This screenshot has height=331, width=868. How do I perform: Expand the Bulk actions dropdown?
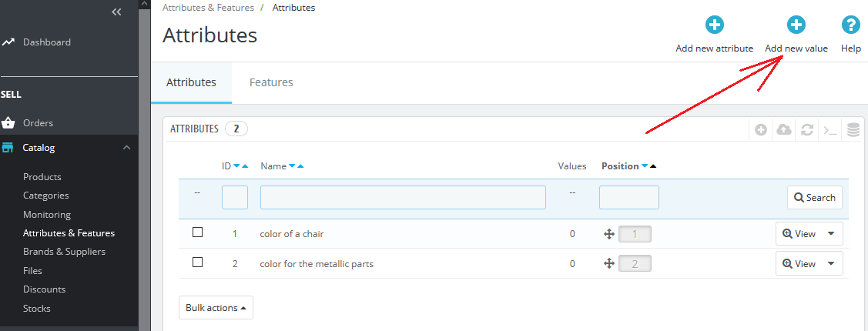pyautogui.click(x=216, y=308)
